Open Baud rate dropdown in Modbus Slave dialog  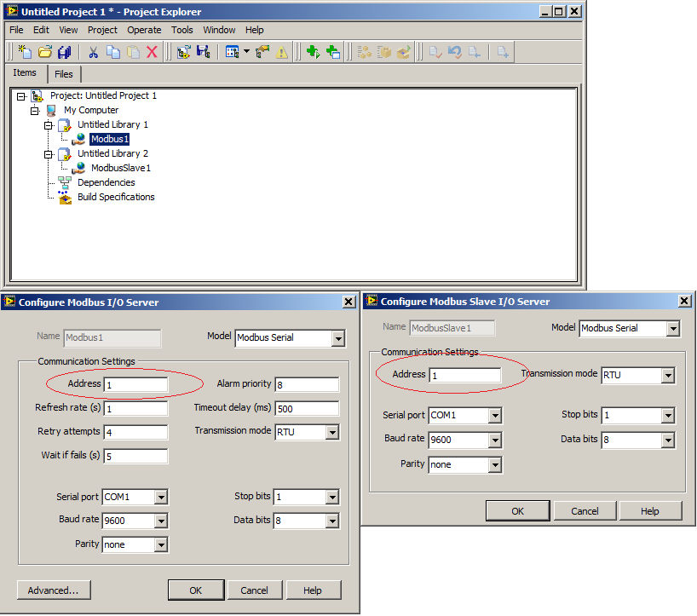coord(495,440)
